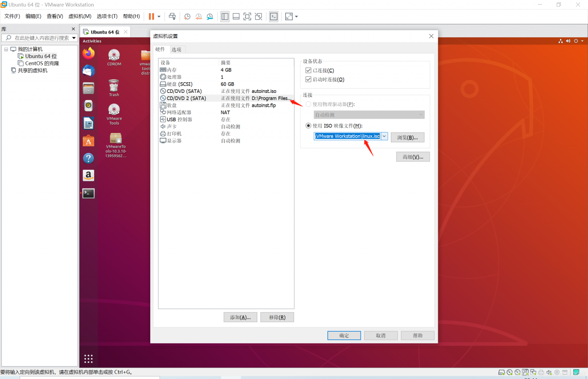Image resolution: width=588 pixels, height=379 pixels.
Task: Open the 编辑(E) menu
Action: click(34, 16)
